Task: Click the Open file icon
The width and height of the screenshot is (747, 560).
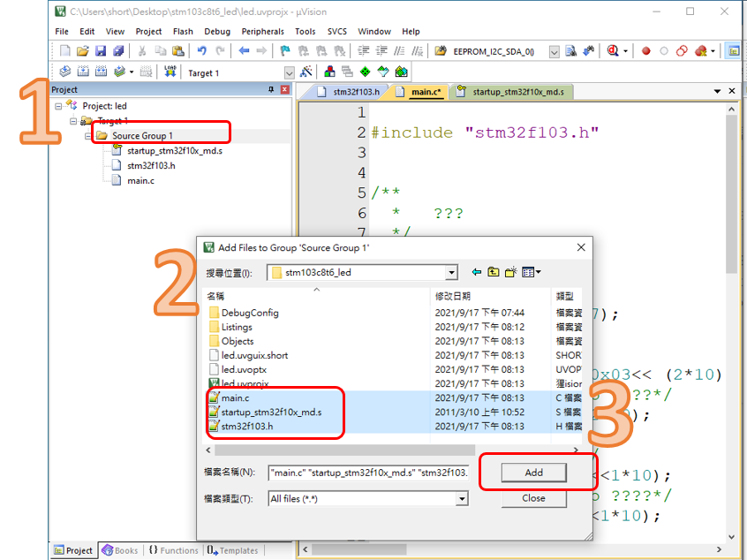Action: point(82,51)
